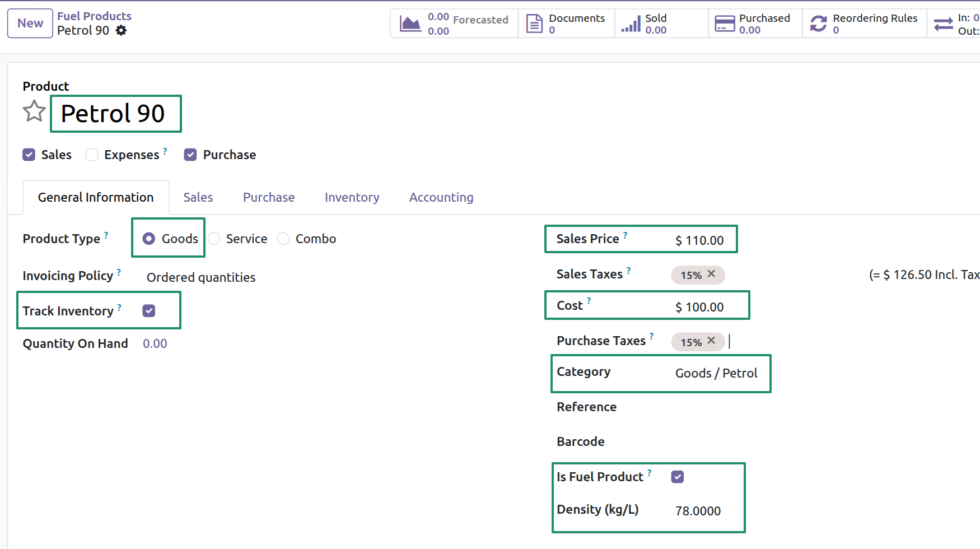Click the help mark next to Purchase Taxes
The width and height of the screenshot is (980, 549).
[x=651, y=336]
